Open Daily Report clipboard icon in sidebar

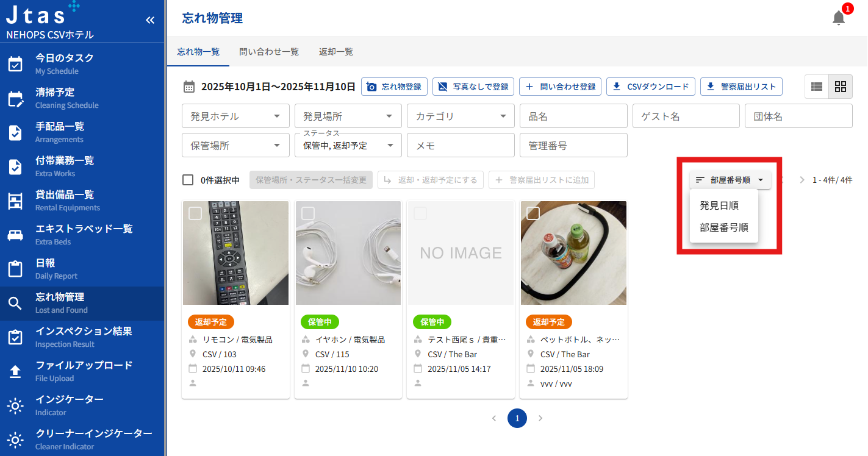(x=15, y=269)
